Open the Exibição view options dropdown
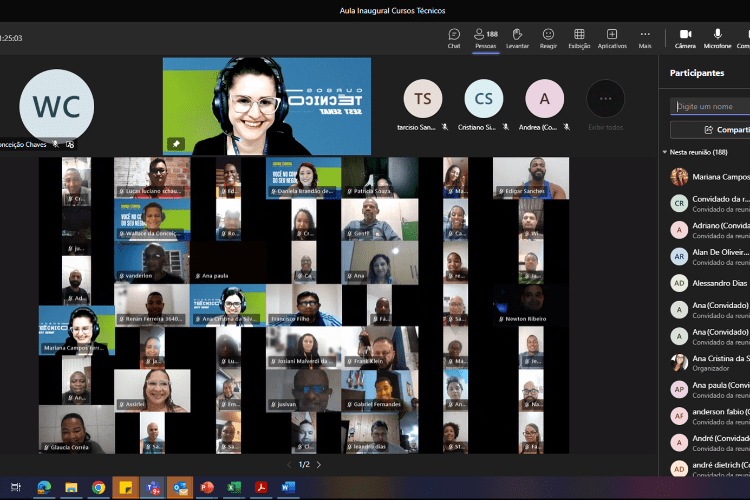Viewport: 750px width, 500px height. click(x=579, y=37)
